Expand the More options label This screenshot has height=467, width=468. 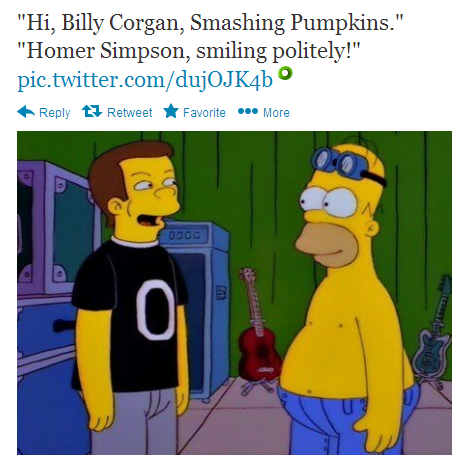click(276, 113)
